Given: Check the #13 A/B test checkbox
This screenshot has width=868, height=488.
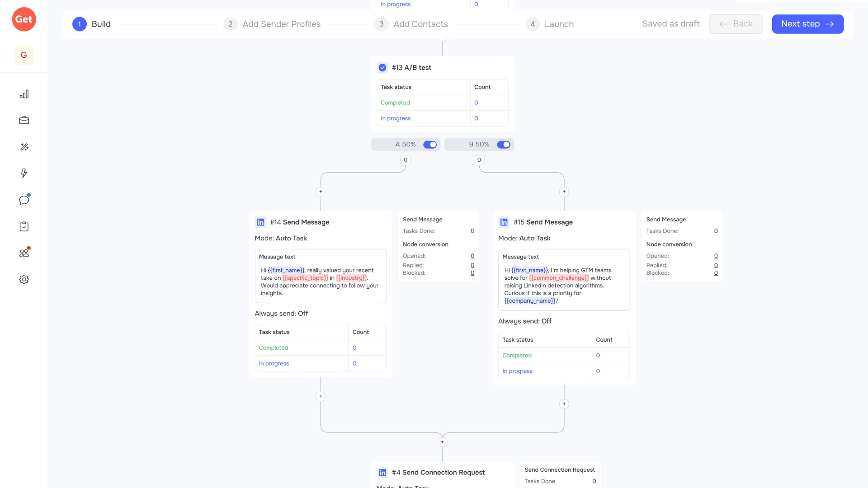Looking at the screenshot, I should 382,68.
